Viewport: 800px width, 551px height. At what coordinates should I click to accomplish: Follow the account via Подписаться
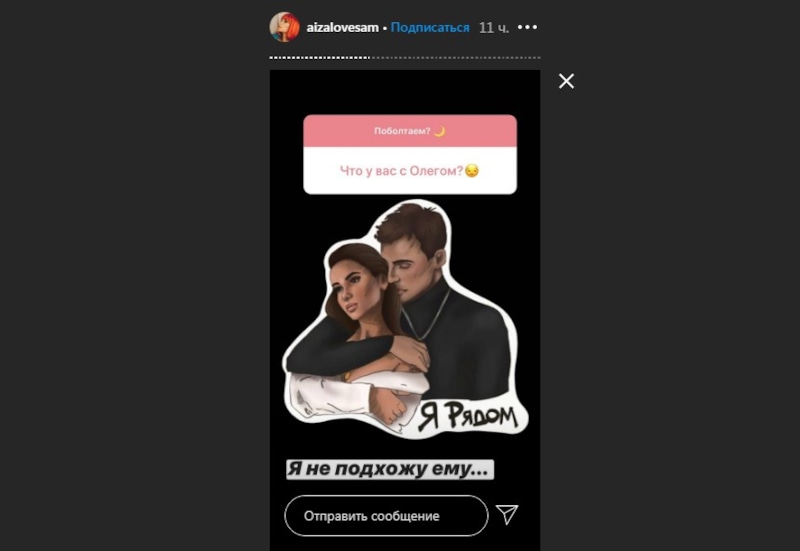[430, 28]
